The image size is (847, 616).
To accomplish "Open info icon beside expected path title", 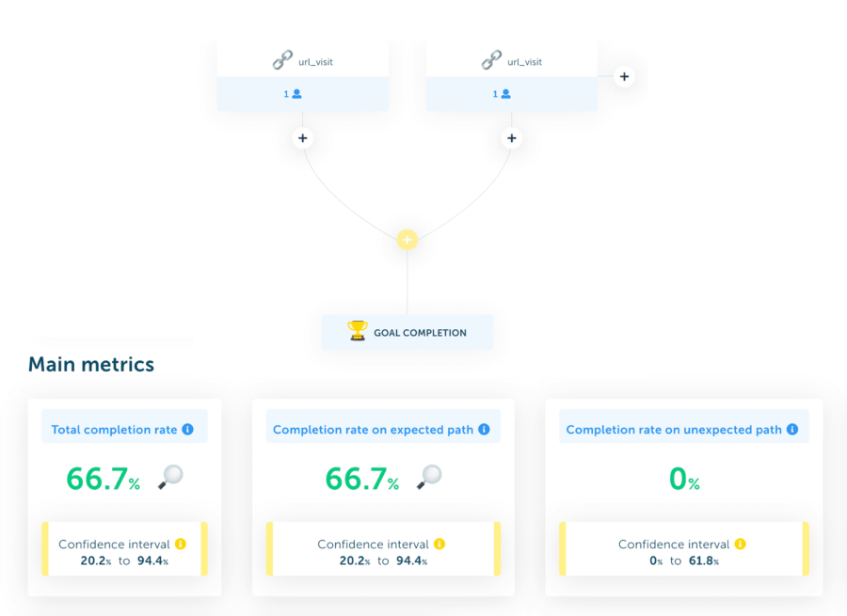I will (x=484, y=429).
